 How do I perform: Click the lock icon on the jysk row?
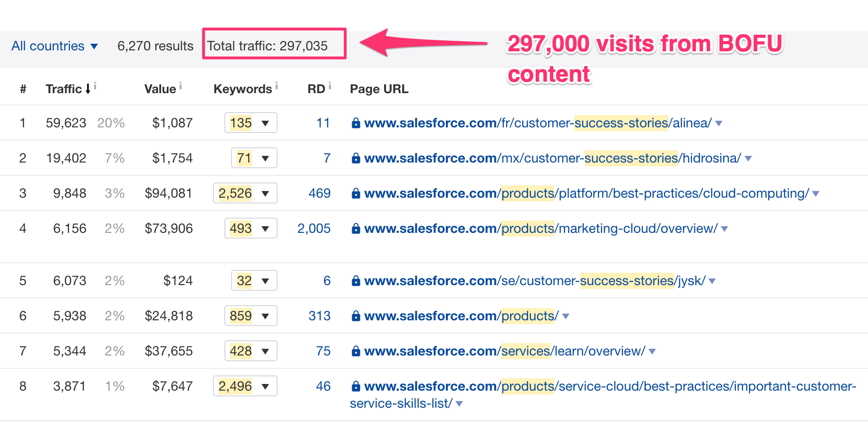(356, 281)
